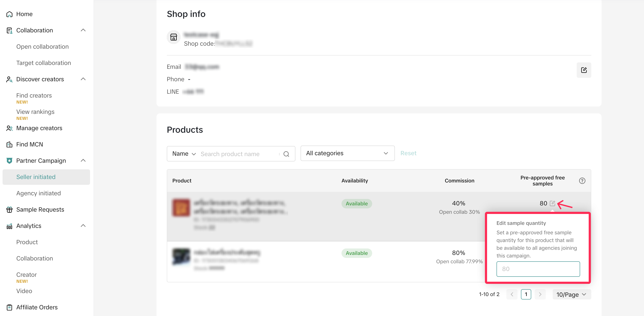Click the edit shop info icon

584,70
